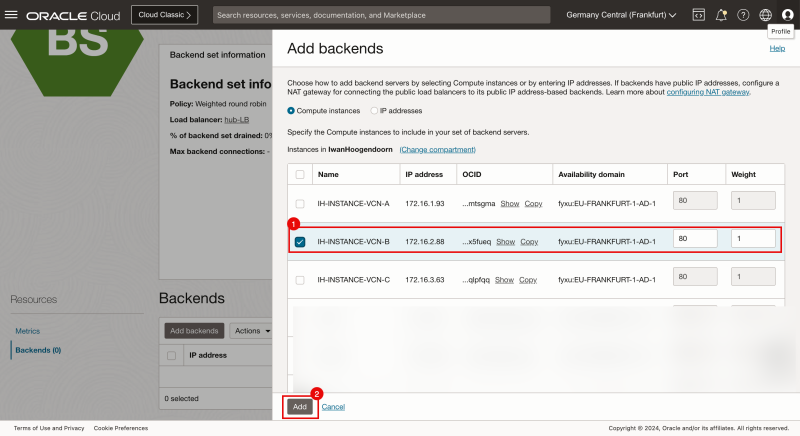Open the Cloud Shell developer tools icon
The height and width of the screenshot is (436, 800).
coord(698,15)
